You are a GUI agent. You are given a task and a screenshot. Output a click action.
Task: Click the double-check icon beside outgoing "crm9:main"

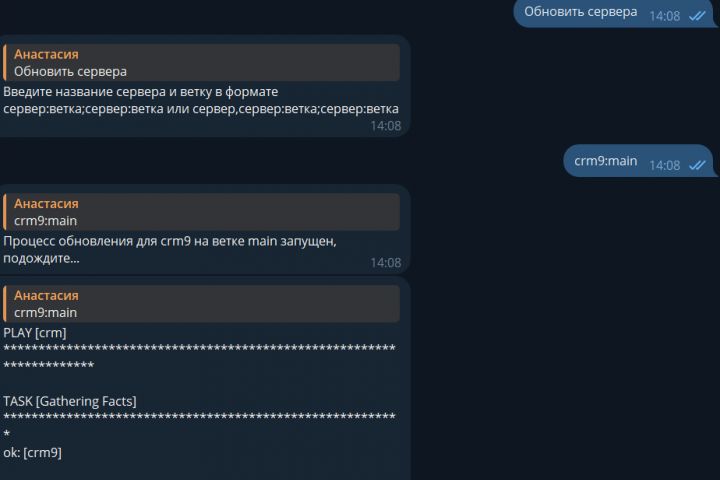tap(697, 165)
